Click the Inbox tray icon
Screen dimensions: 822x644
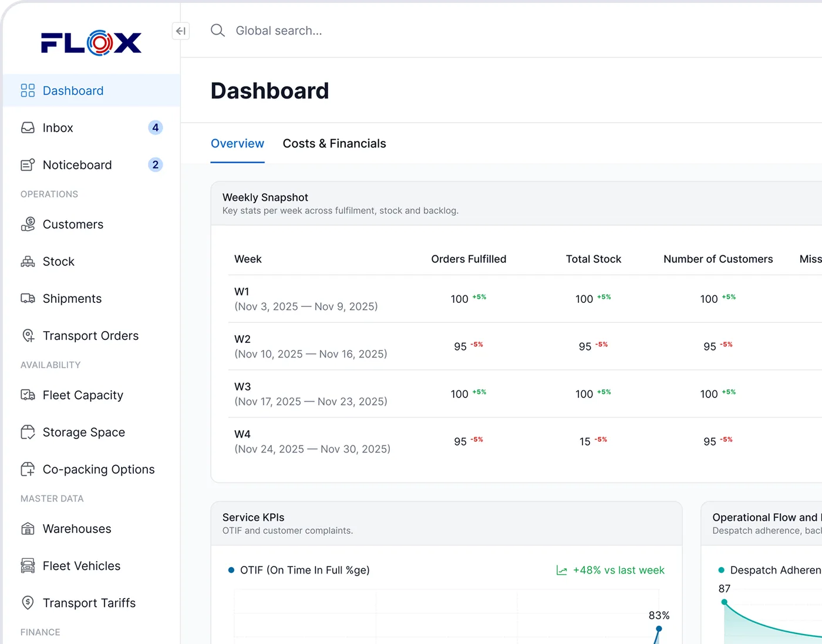28,127
